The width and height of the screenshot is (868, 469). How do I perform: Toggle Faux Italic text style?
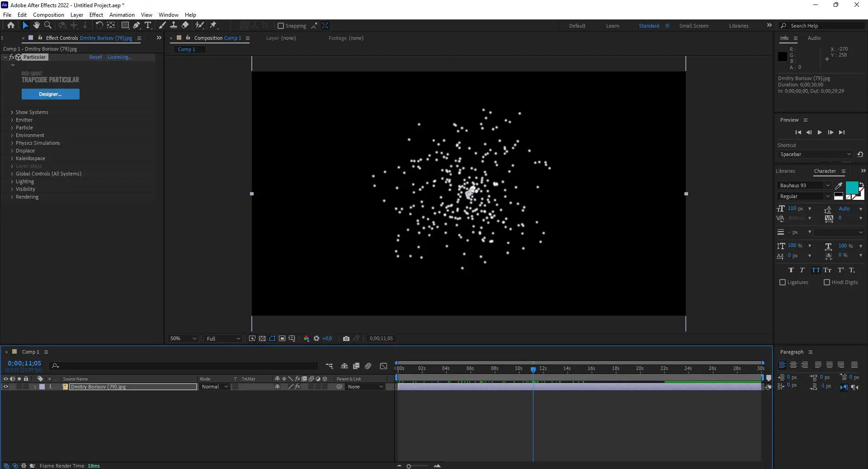(802, 270)
